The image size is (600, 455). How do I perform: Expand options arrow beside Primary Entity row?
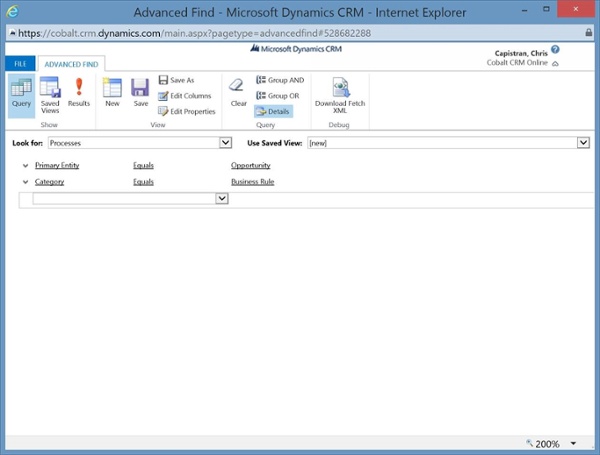(x=25, y=165)
